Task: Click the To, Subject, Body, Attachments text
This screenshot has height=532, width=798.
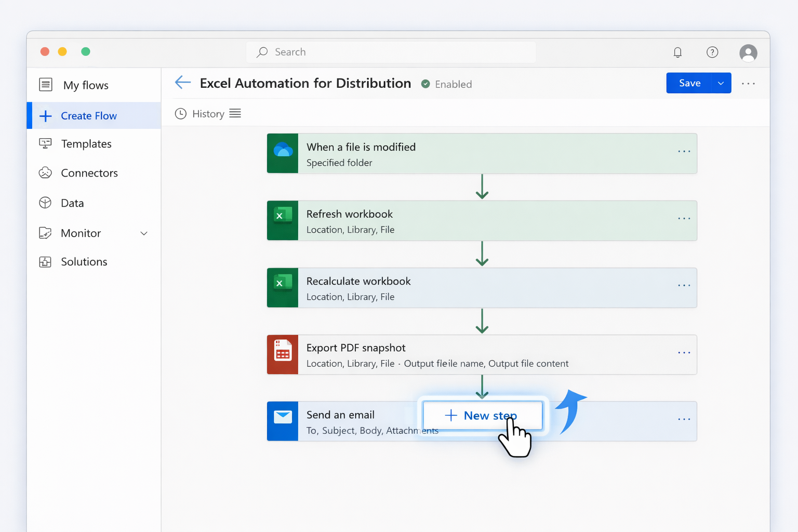Action: (x=373, y=430)
